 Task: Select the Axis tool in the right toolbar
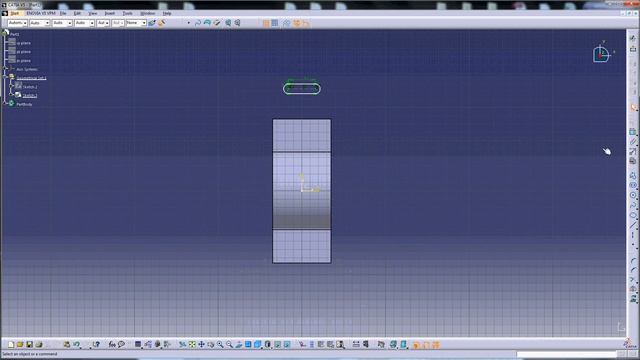(x=633, y=236)
